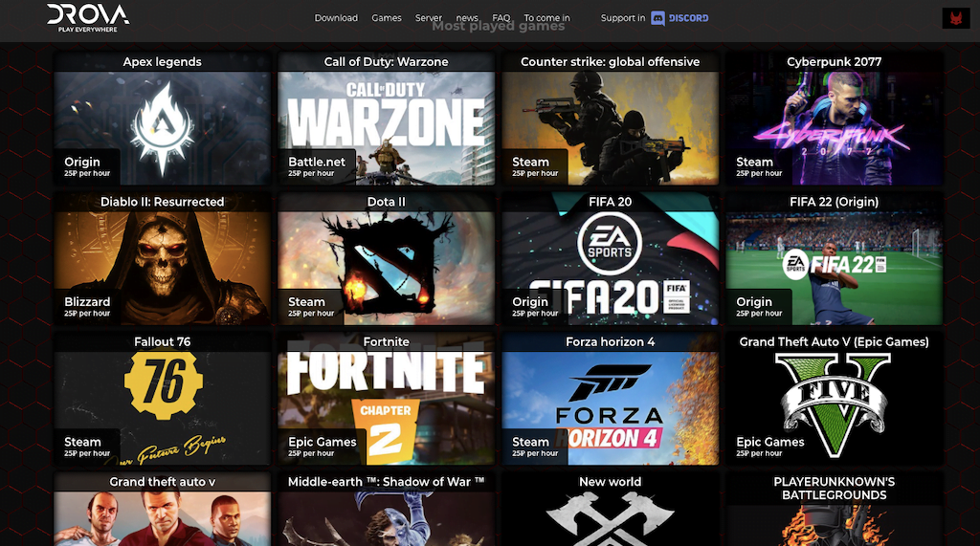Click the Support in Discord link
The width and height of the screenshot is (980, 546).
click(x=655, y=18)
